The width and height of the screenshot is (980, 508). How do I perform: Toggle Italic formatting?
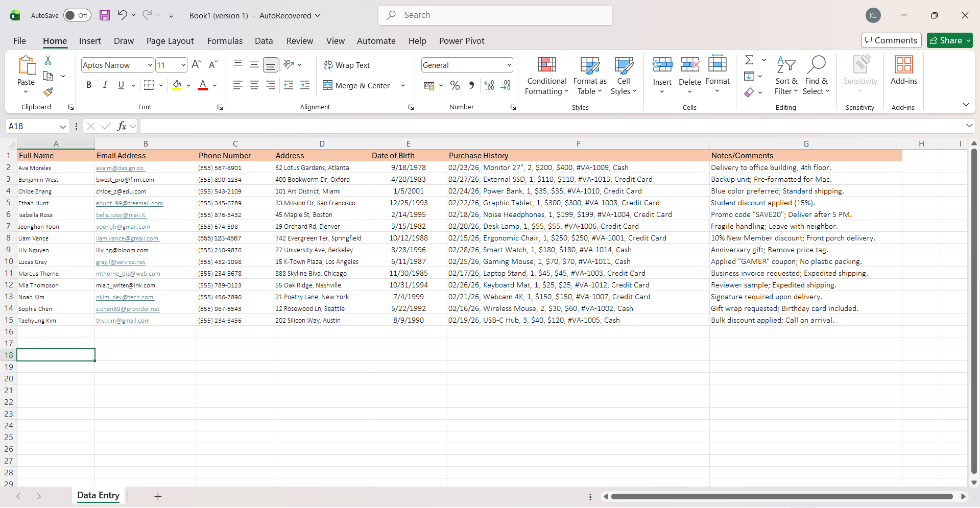click(x=105, y=85)
